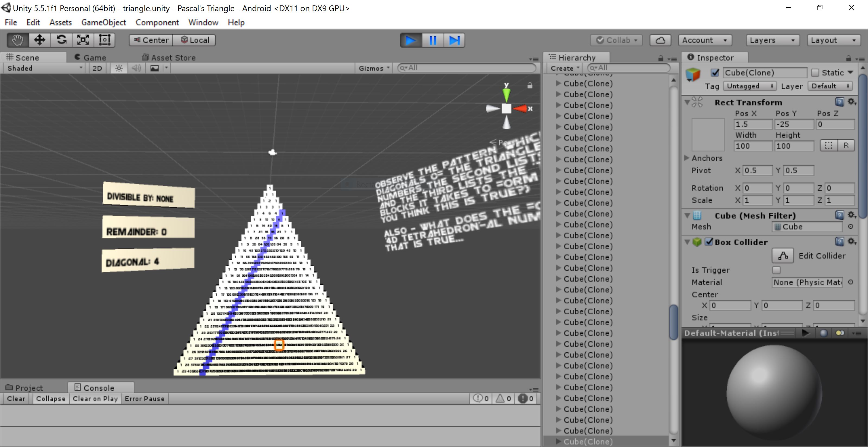The height and width of the screenshot is (447, 868).
Task: Open the GameObject menu
Action: pyautogui.click(x=103, y=23)
